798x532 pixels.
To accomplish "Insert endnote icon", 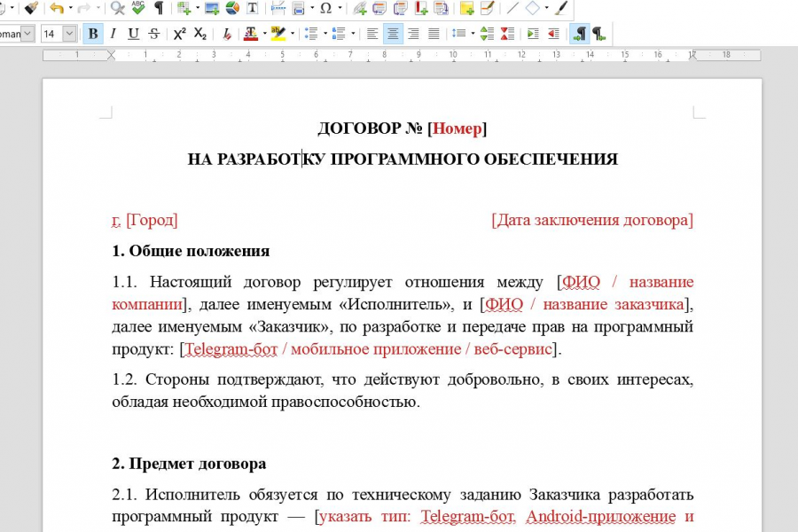I will tap(401, 8).
